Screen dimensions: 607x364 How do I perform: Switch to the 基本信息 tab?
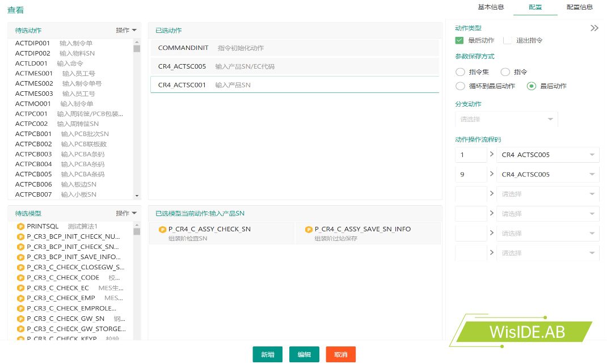[x=491, y=7]
